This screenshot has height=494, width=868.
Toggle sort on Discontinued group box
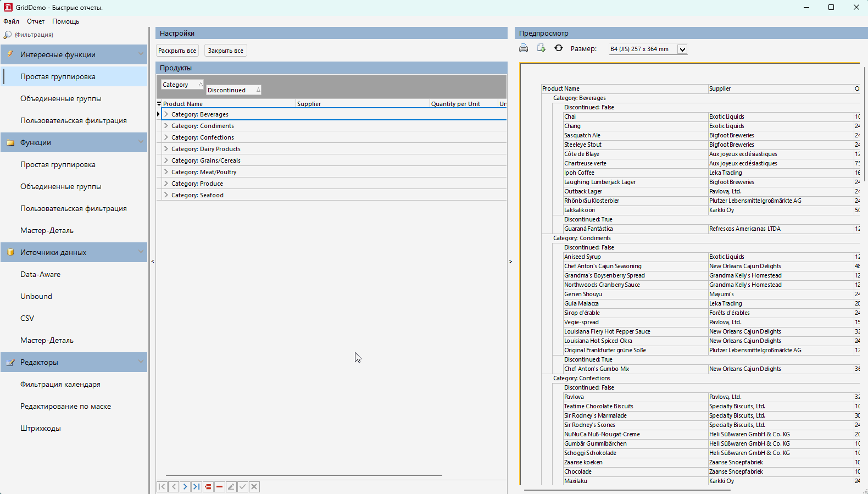point(233,90)
